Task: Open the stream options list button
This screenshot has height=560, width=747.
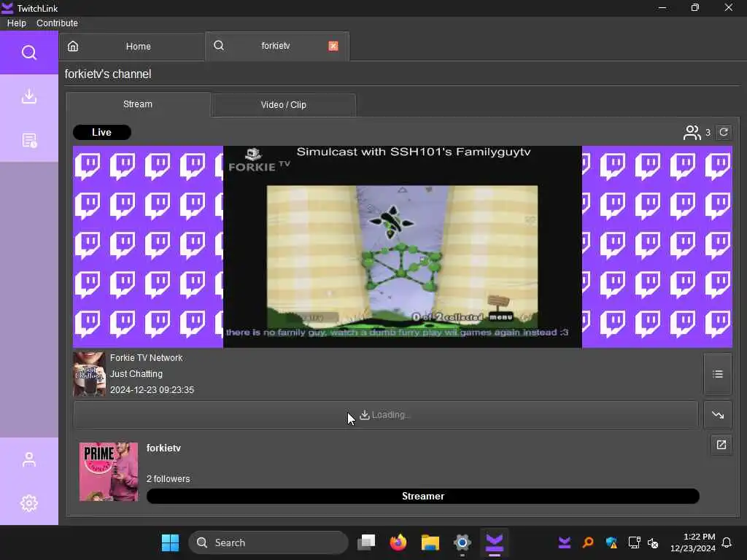Action: pyautogui.click(x=718, y=374)
